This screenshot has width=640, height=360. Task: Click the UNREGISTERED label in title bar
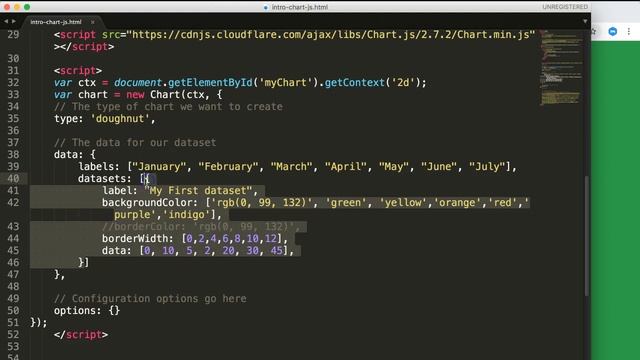(565, 7)
